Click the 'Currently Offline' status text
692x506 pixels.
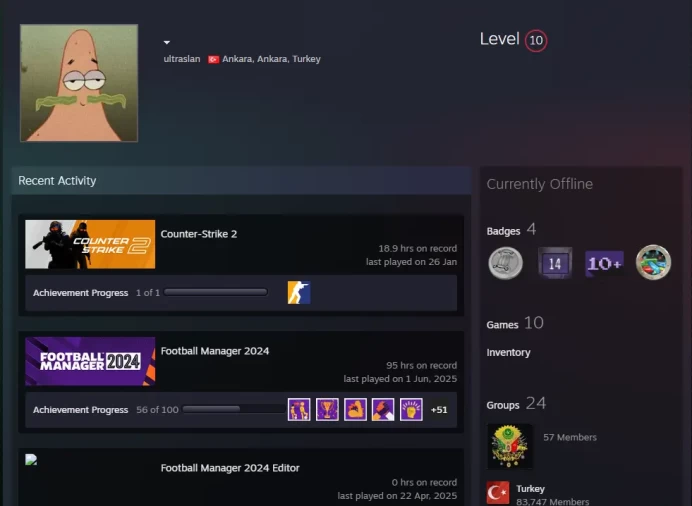[x=540, y=184]
